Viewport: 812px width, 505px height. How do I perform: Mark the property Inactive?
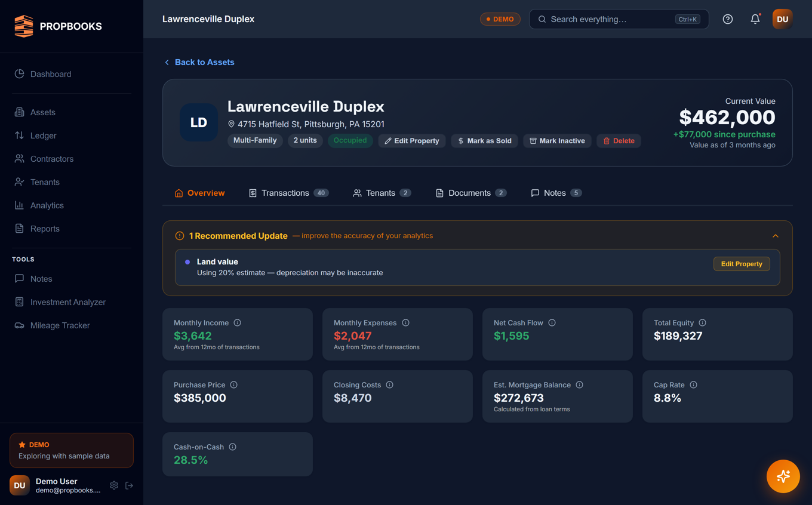557,141
